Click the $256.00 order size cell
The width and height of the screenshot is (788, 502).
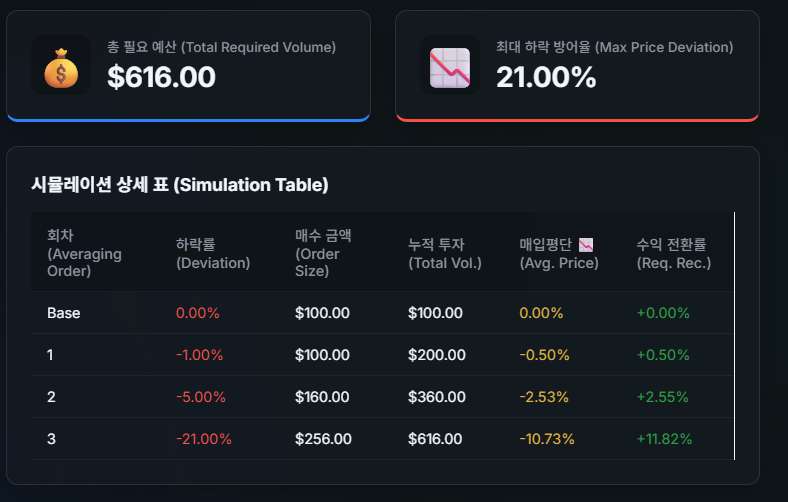pos(322,439)
